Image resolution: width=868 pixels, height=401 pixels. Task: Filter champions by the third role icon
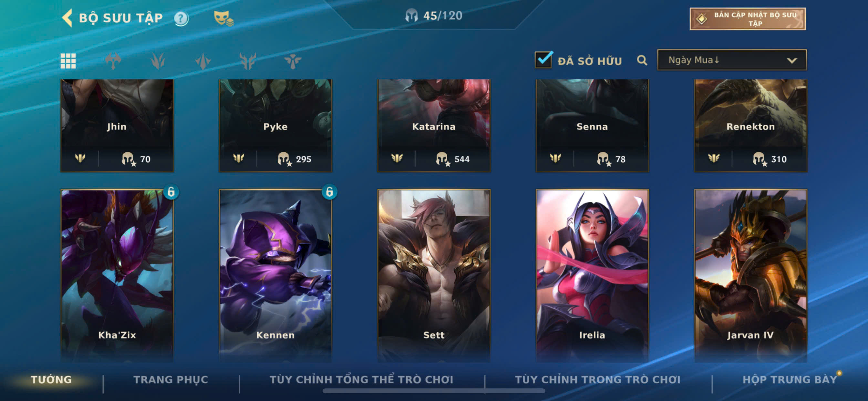pyautogui.click(x=203, y=61)
